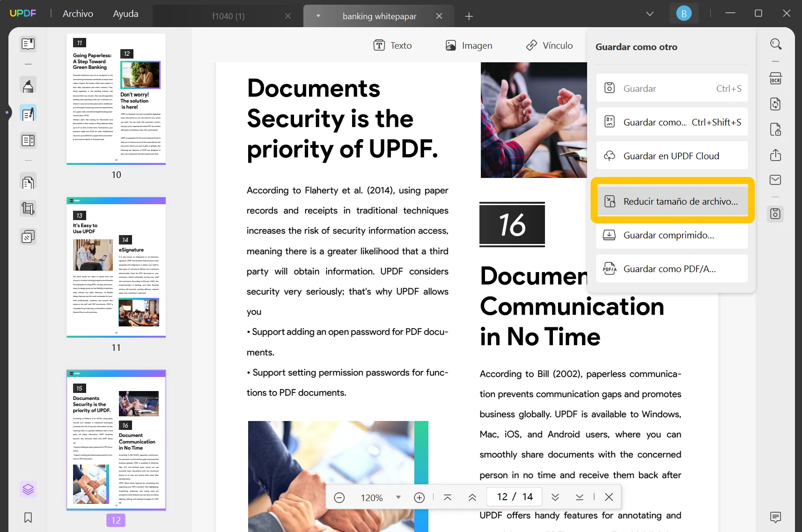Open the comments chat icon at bottom right
Image resolution: width=802 pixels, height=532 pixels.
776,517
